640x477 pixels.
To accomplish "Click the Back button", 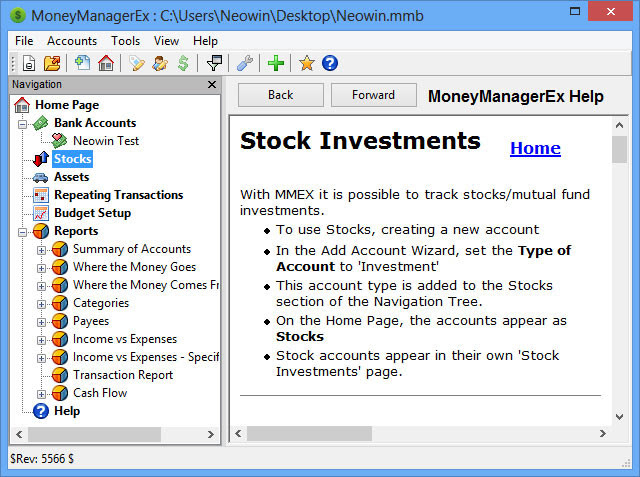I will pos(281,95).
